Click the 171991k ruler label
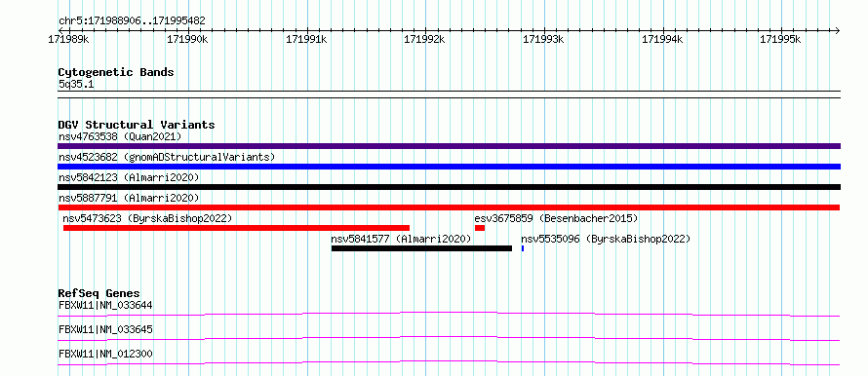 tap(307, 39)
